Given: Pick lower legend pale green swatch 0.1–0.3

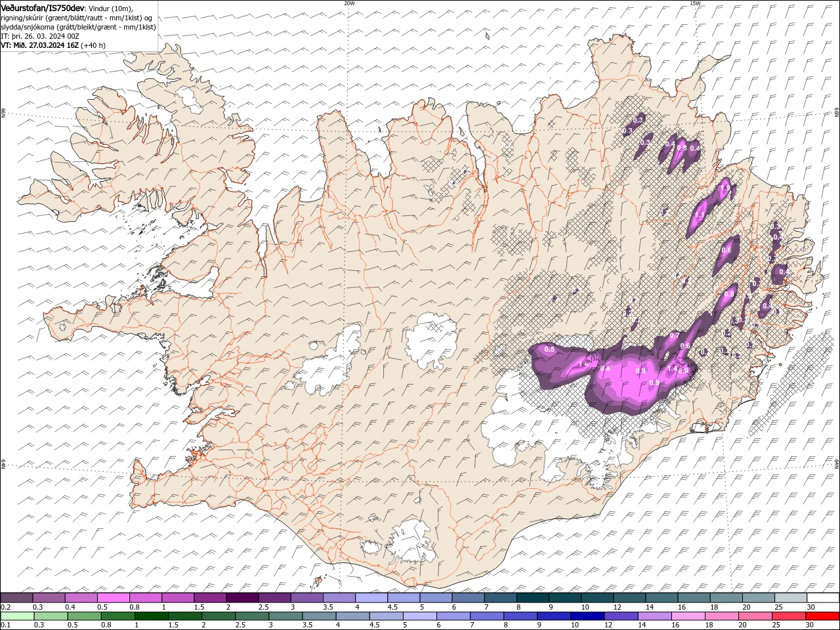Looking at the screenshot, I should click(18, 616).
